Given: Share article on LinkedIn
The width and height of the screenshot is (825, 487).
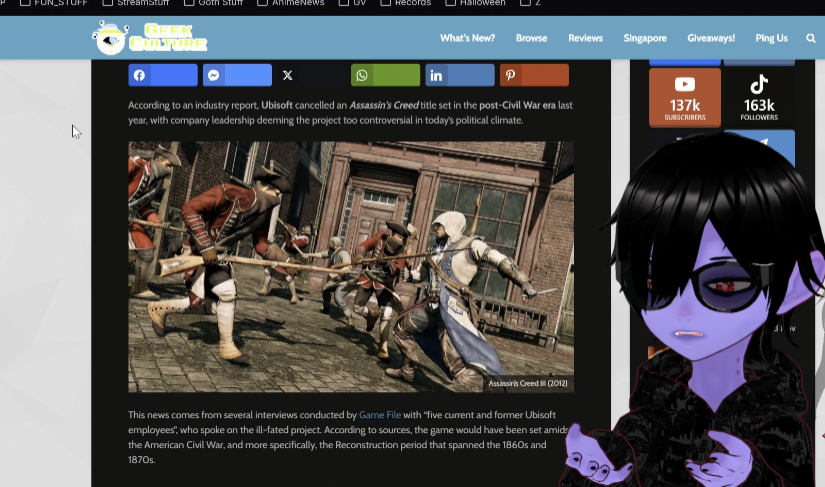Looking at the screenshot, I should pos(460,75).
